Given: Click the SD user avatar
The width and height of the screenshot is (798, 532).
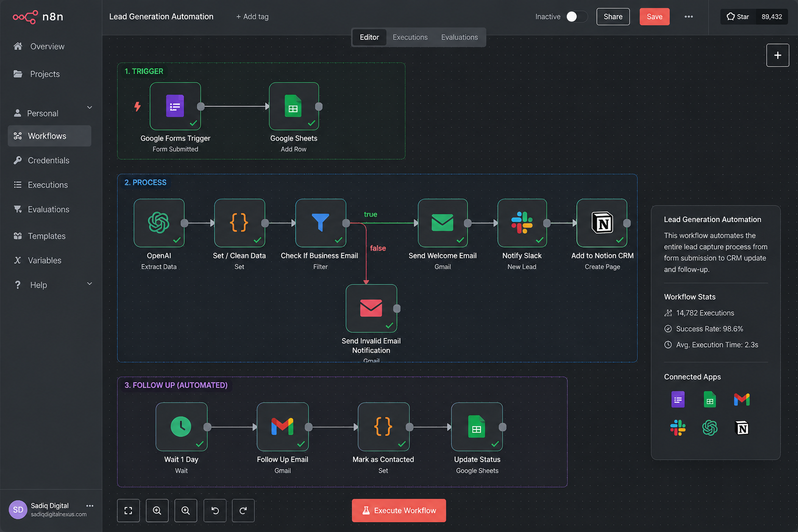Looking at the screenshot, I should pyautogui.click(x=18, y=510).
